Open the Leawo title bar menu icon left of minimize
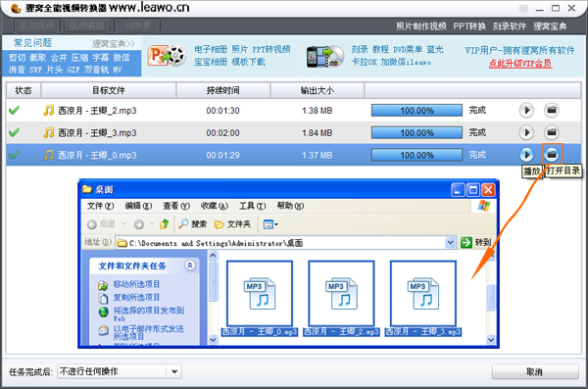Screen dimensions: 588x389 [523, 8]
